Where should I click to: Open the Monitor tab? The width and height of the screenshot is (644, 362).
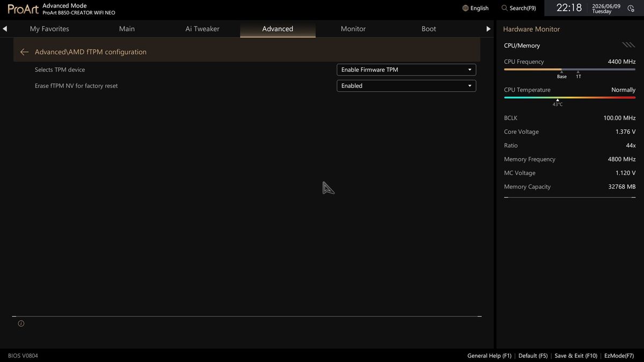tap(353, 29)
